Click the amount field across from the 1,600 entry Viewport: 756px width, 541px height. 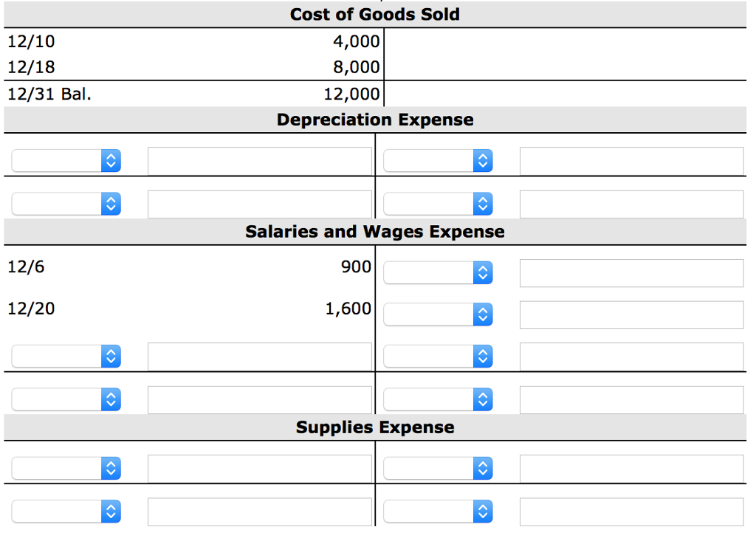click(632, 314)
